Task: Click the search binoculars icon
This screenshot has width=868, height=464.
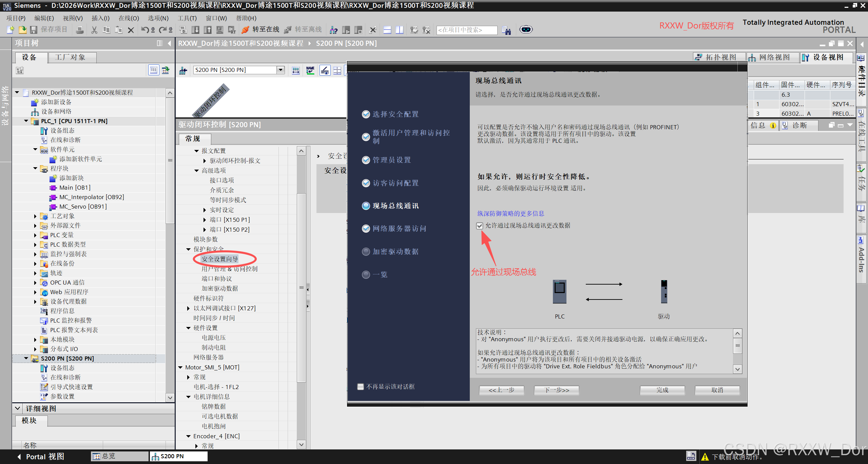Action: point(506,31)
